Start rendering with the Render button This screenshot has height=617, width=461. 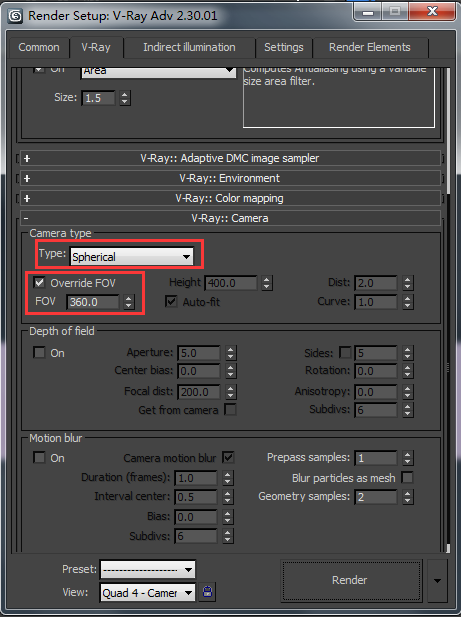pyautogui.click(x=350, y=580)
